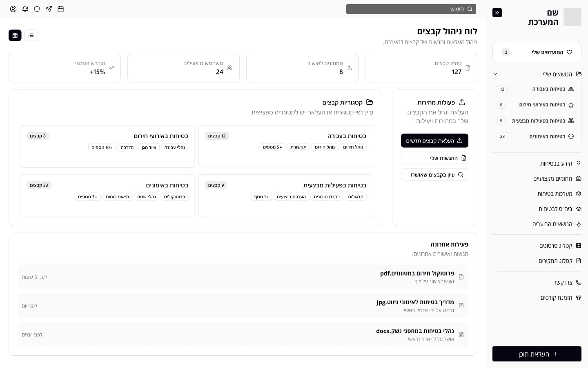Click עיון בקבצים שאושרו button

click(x=434, y=175)
